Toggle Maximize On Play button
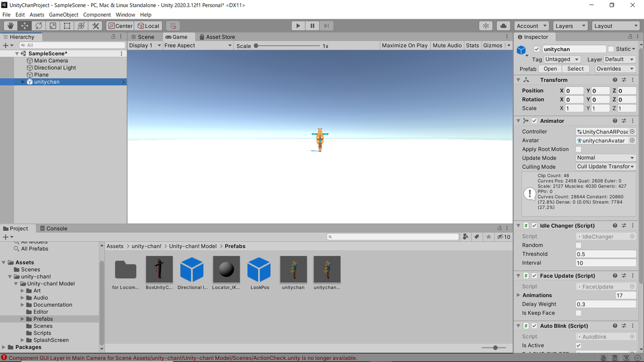Screen dimensions: 644x362 coord(405,46)
